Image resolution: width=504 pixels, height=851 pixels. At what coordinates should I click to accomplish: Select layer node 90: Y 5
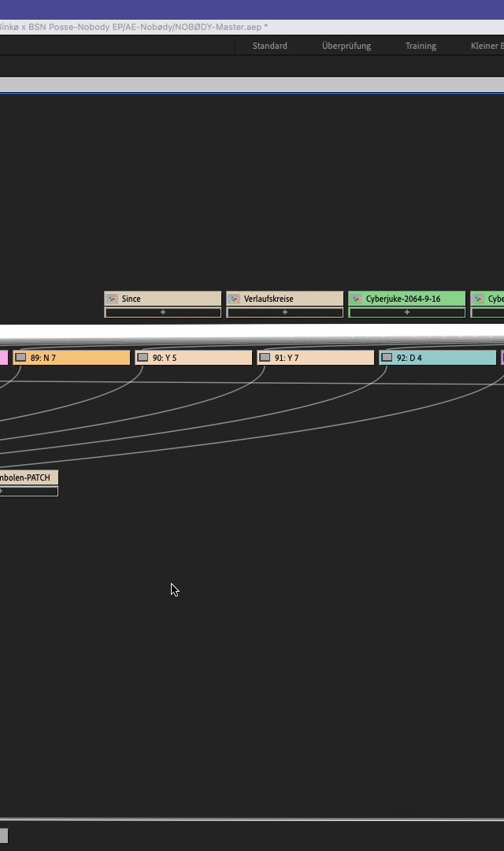click(194, 358)
